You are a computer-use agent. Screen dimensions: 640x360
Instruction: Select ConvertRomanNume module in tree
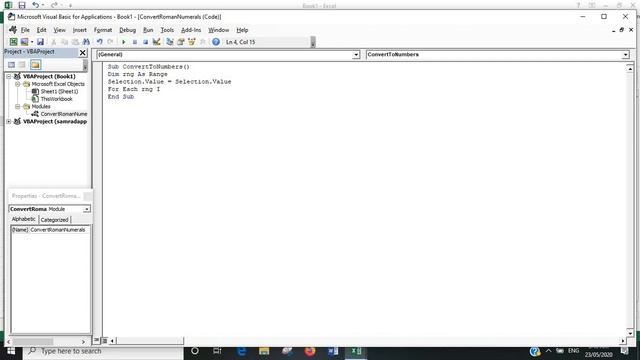pos(64,114)
